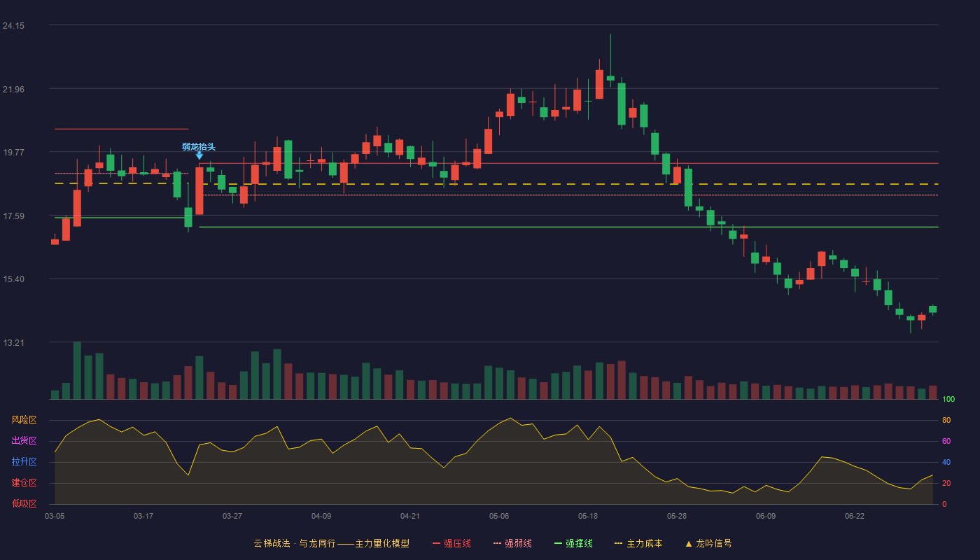Click the 60 indicator scale value
Image resolution: width=980 pixels, height=560 pixels.
946,441
